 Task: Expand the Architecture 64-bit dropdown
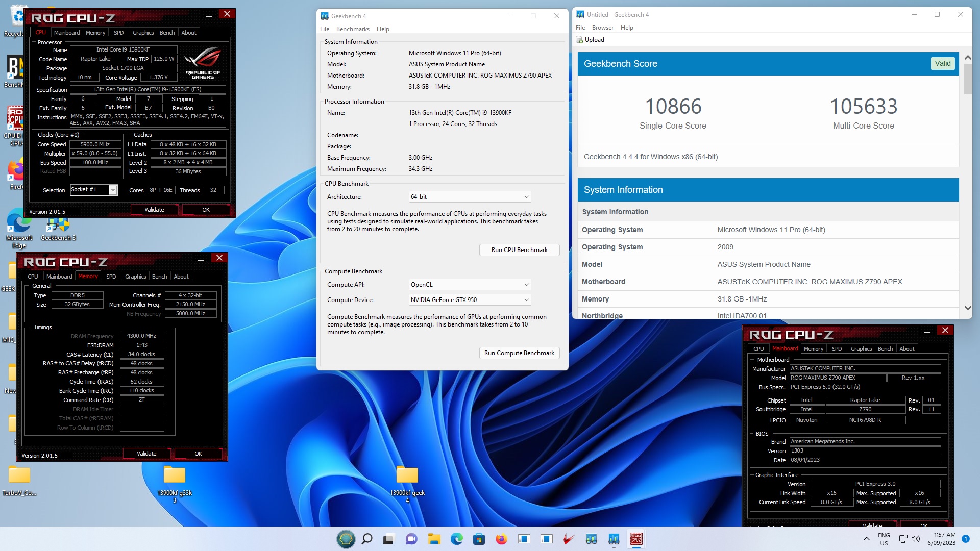point(470,197)
